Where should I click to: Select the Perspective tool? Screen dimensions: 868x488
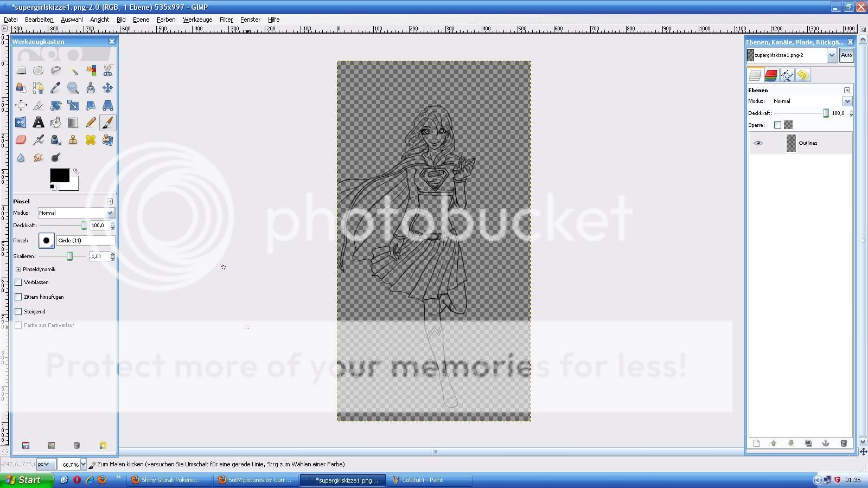pos(107,105)
